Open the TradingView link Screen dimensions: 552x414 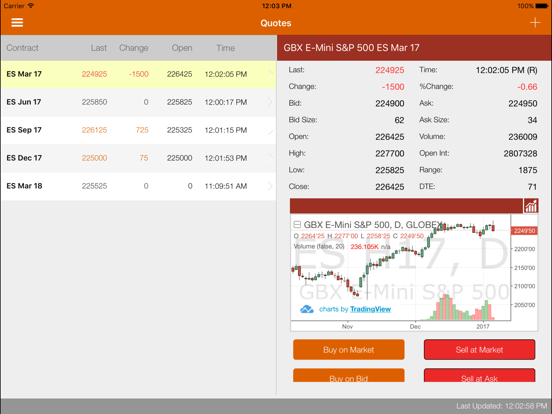[x=370, y=309]
